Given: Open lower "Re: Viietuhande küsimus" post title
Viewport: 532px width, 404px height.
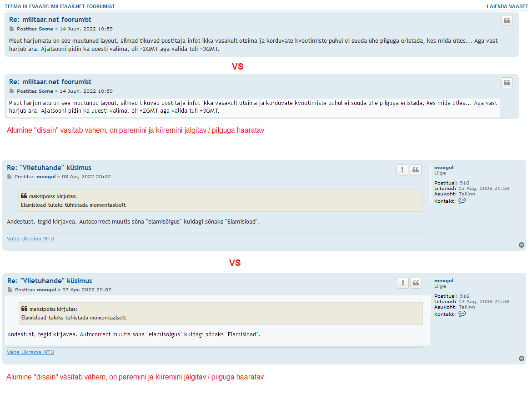Looking at the screenshot, I should tap(50, 281).
